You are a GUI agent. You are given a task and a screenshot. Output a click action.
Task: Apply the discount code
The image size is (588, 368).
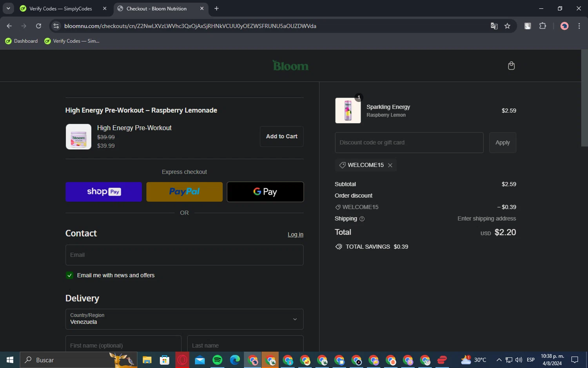(503, 142)
